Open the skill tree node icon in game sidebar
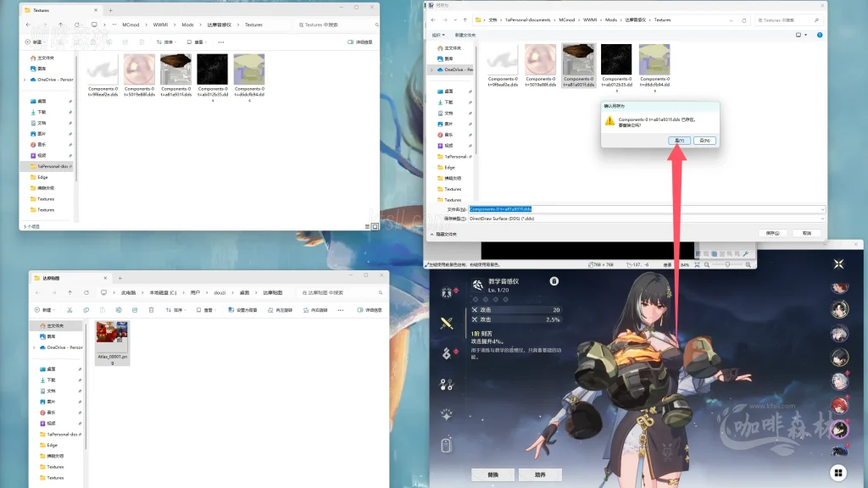 (x=447, y=383)
